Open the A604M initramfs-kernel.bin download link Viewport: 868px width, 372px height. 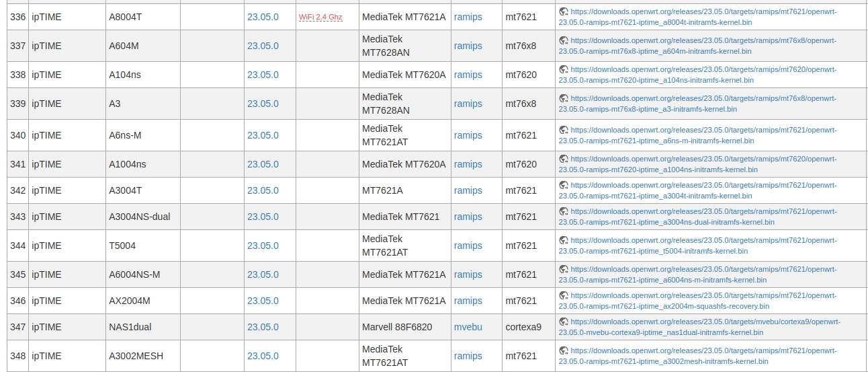tap(698, 46)
